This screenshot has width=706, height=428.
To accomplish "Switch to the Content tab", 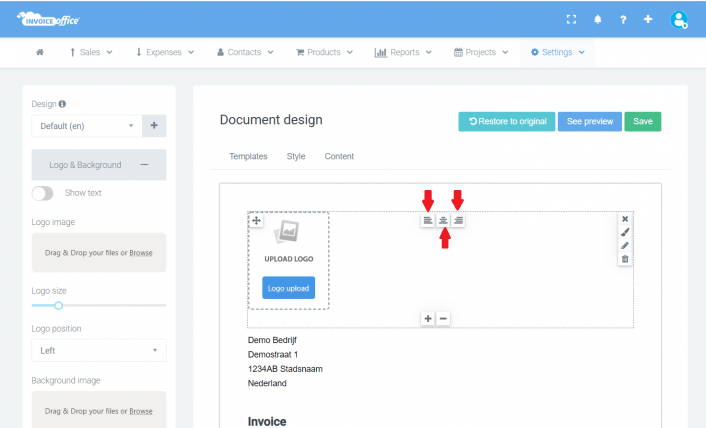I will (339, 156).
